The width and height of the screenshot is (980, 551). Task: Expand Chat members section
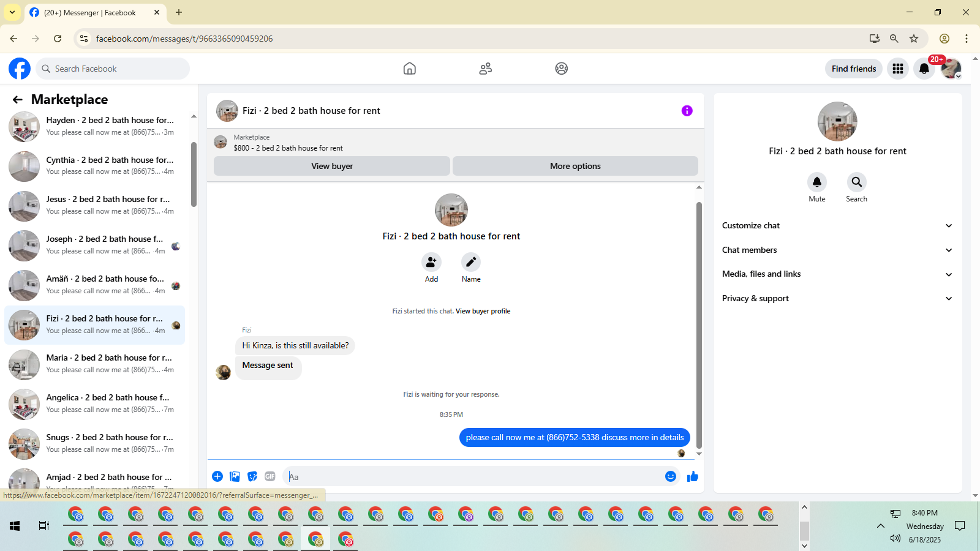click(x=837, y=250)
